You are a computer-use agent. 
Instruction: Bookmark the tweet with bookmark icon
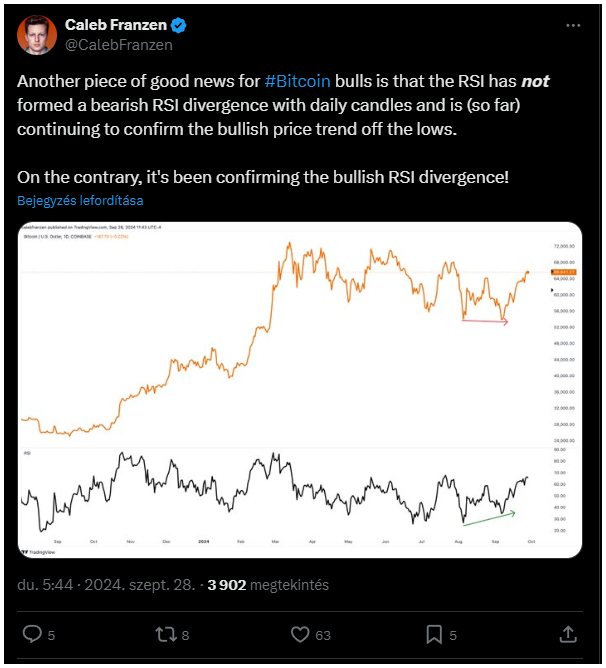[434, 634]
